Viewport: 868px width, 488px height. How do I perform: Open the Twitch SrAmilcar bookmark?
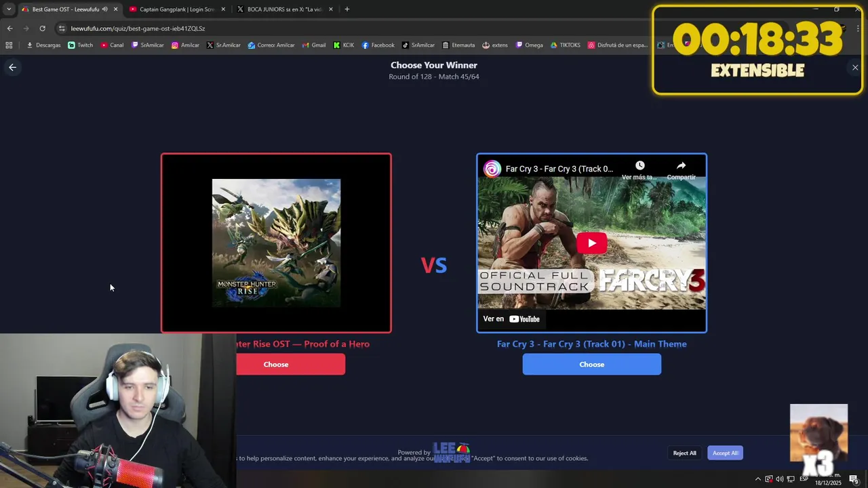tap(147, 45)
